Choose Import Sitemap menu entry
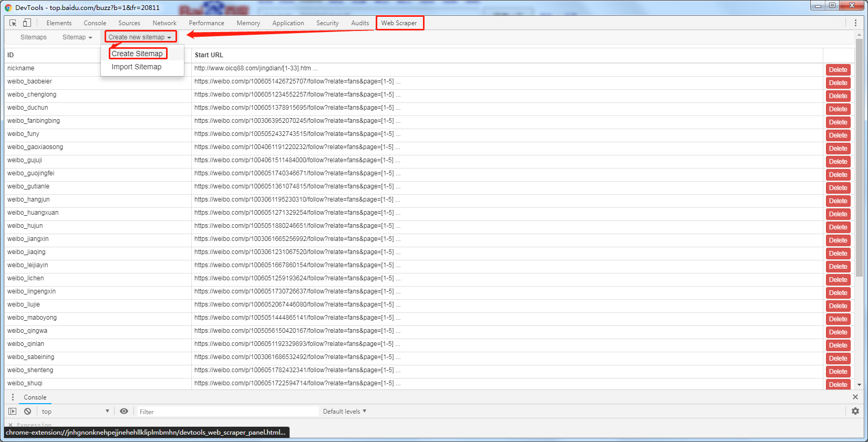 [x=137, y=67]
